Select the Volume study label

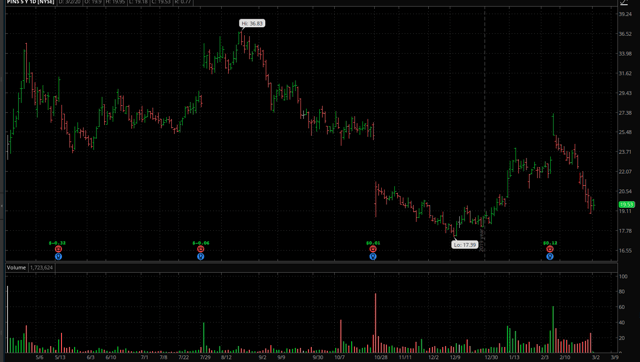click(x=16, y=268)
